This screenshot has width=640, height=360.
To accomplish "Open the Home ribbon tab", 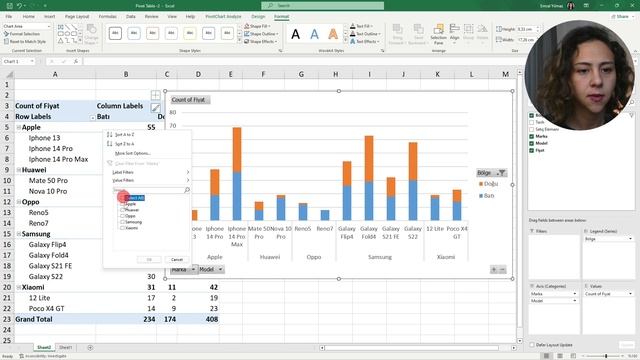I will coord(29,16).
